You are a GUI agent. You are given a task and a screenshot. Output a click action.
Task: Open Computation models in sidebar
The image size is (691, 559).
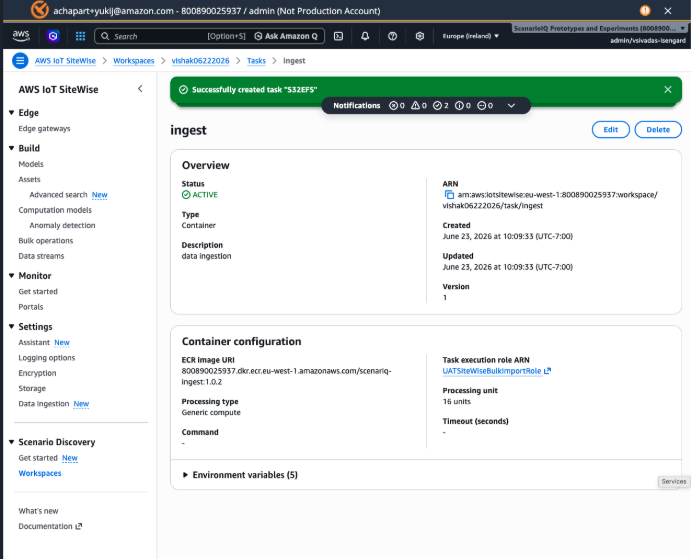pyautogui.click(x=55, y=210)
